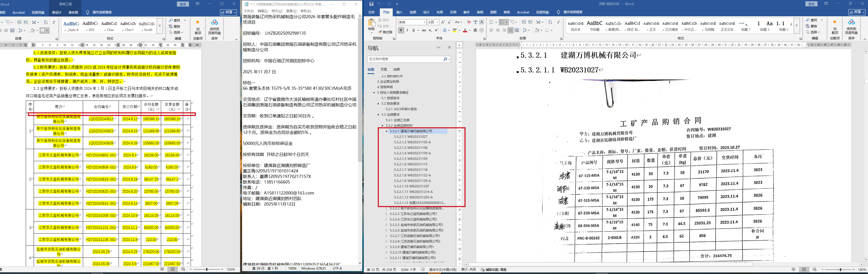Apply yellow text highlight color in right Word
The width and height of the screenshot is (868, 274).
455,30
